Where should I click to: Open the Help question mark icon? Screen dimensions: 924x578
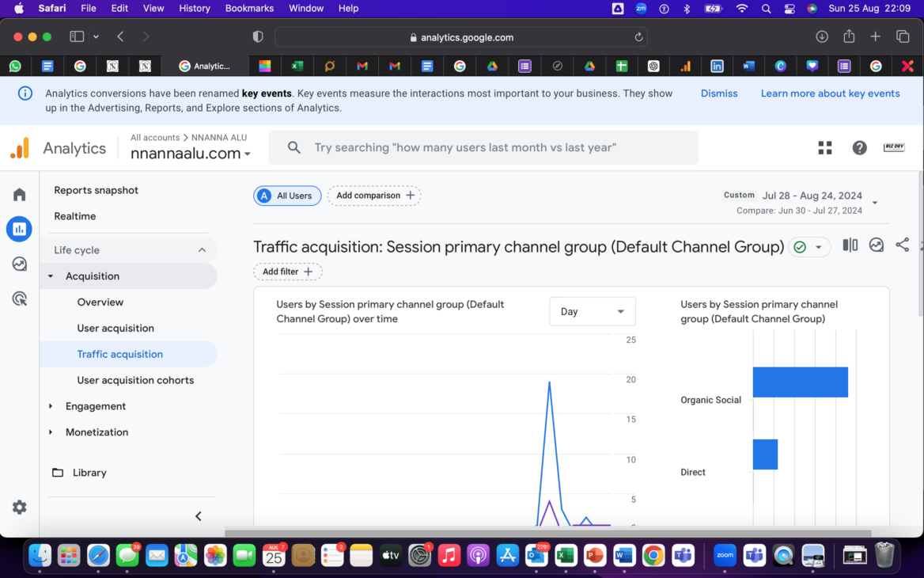[x=859, y=148]
